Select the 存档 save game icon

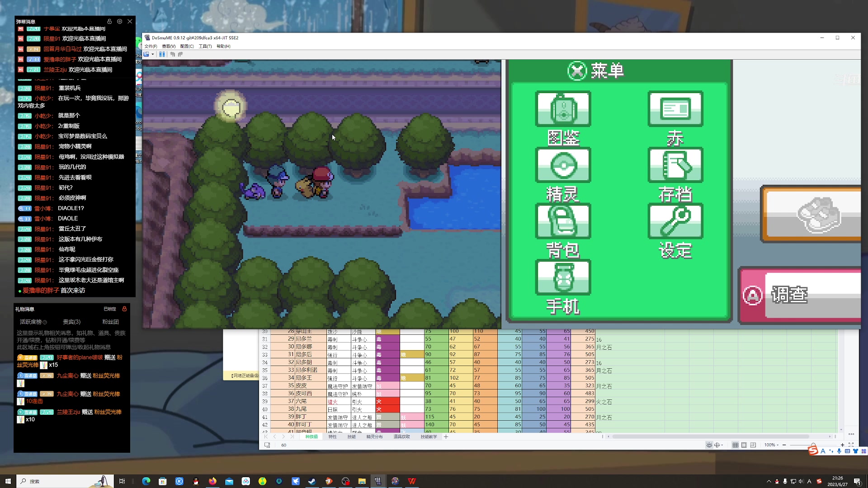pos(675,165)
